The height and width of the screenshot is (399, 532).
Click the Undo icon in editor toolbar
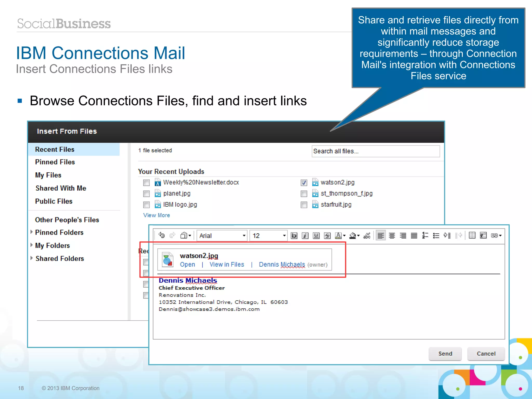tap(162, 235)
